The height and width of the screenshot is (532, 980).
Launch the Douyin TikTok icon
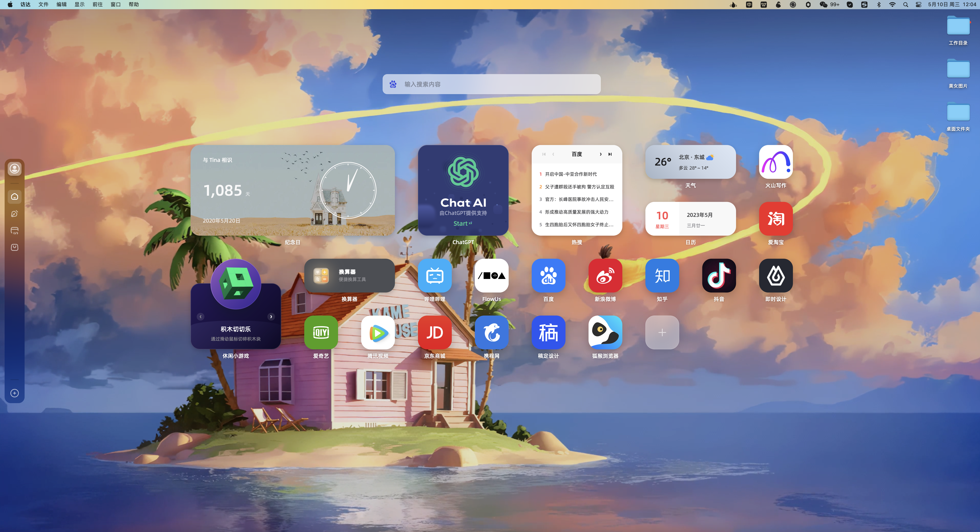[x=719, y=276]
